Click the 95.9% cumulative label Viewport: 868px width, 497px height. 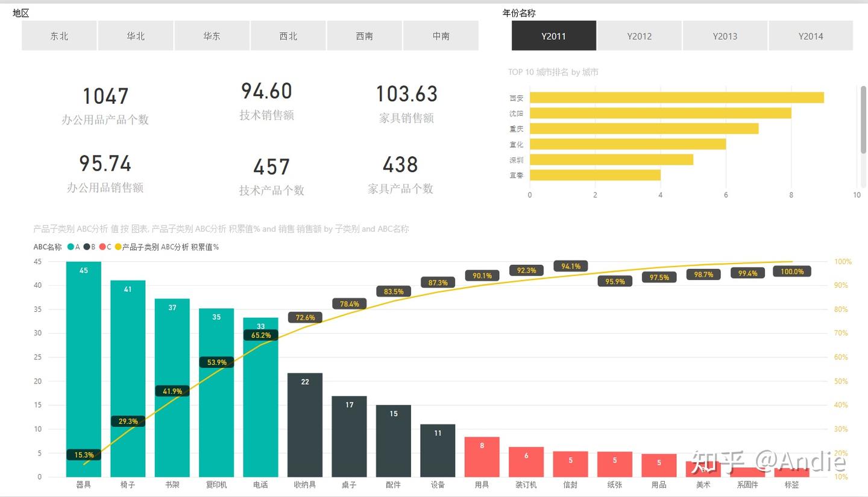(x=615, y=281)
